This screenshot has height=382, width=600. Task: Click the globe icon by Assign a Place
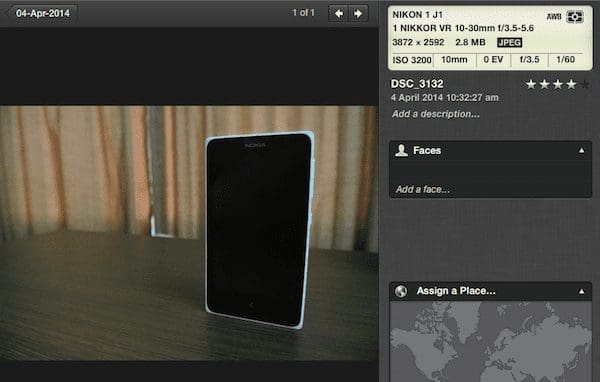click(x=401, y=291)
